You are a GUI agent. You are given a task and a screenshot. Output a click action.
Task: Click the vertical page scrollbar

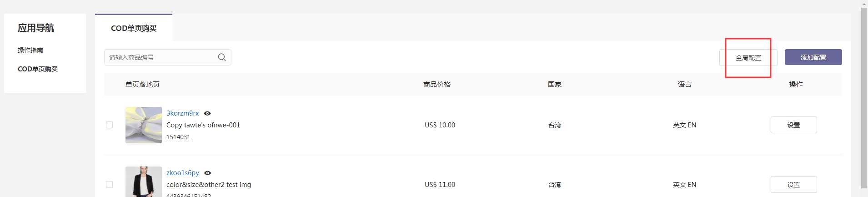coord(864,98)
